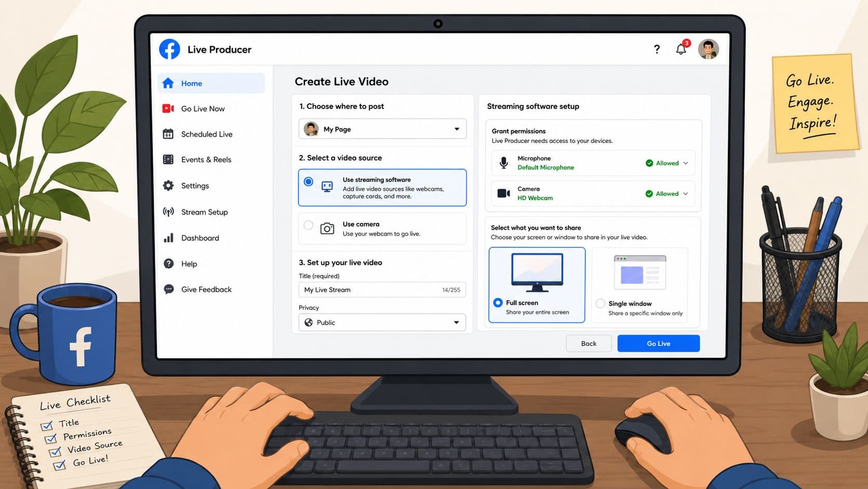Click Scheduled Live calendar icon
This screenshot has height=489, width=868.
click(168, 134)
